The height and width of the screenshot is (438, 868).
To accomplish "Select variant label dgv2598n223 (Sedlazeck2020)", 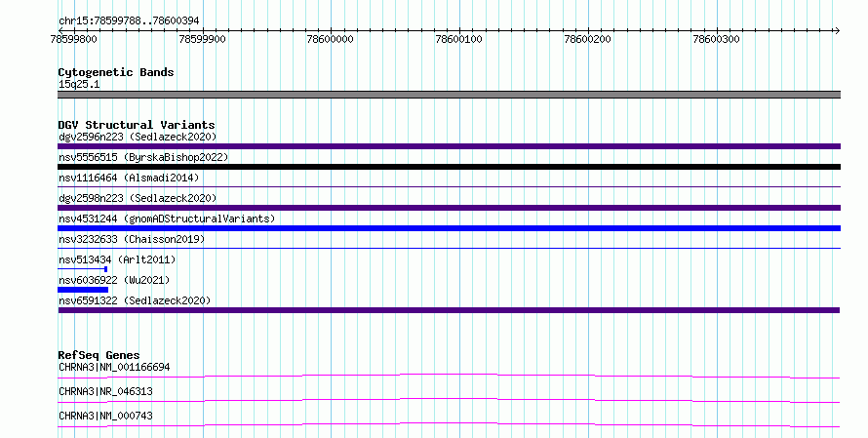I will pyautogui.click(x=138, y=198).
